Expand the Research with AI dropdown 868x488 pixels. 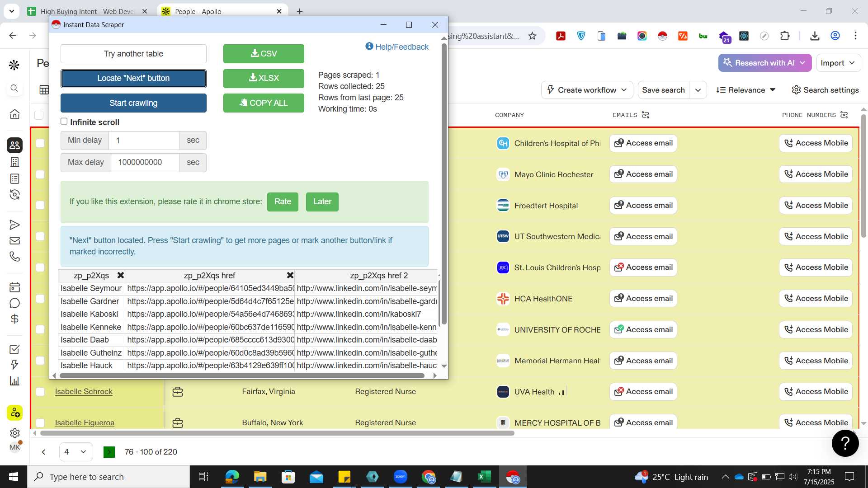(x=765, y=63)
